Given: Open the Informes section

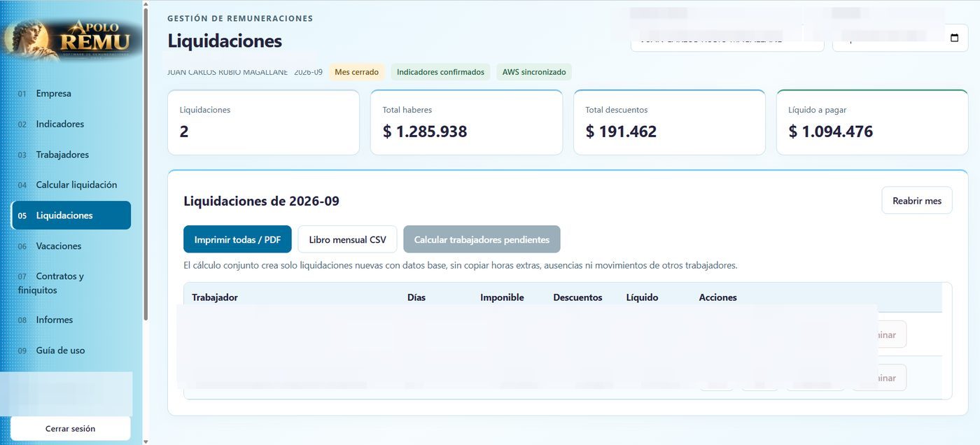Looking at the screenshot, I should tap(71, 320).
